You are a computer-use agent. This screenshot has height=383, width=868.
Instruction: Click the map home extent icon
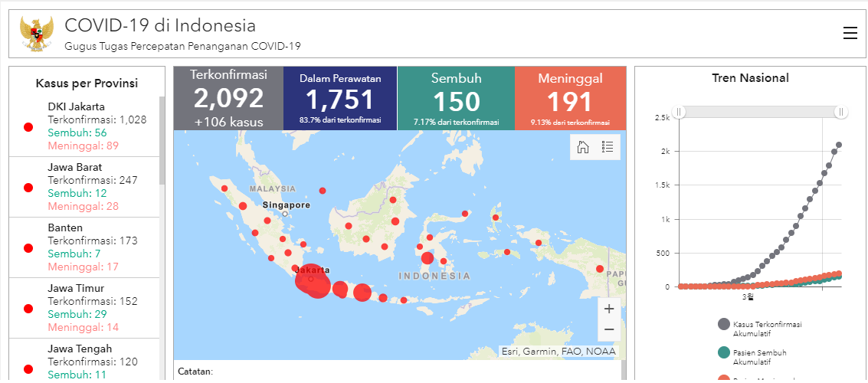click(x=582, y=146)
